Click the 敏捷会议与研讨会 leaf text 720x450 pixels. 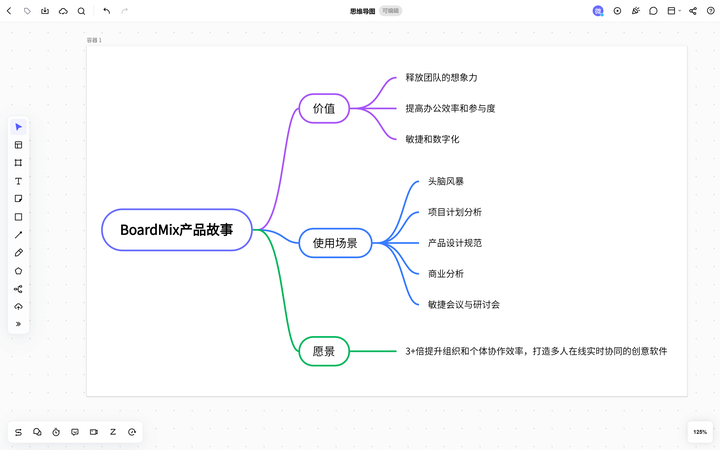click(464, 304)
